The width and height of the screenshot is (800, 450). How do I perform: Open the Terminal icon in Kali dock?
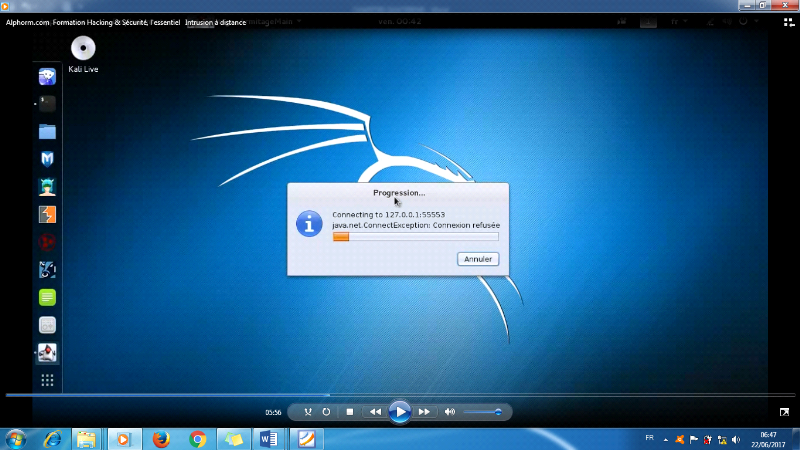click(47, 103)
